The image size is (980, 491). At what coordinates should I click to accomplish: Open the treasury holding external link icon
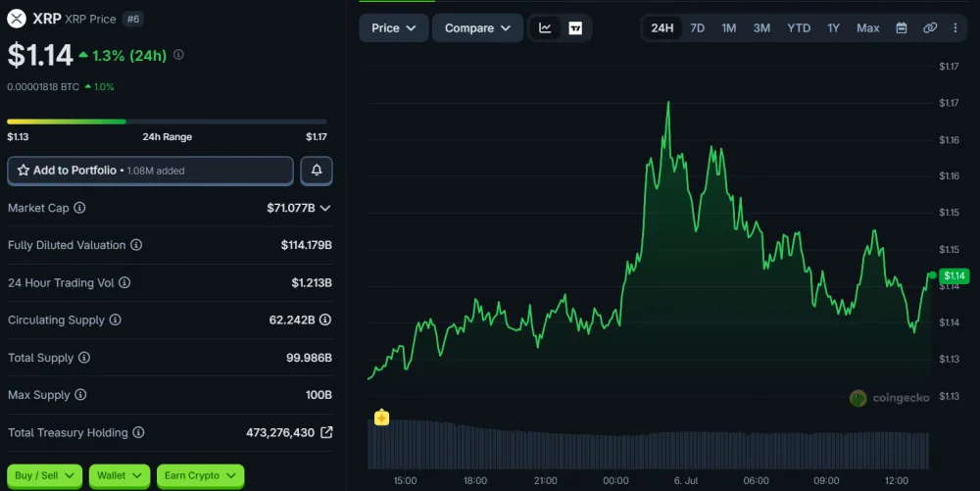tap(326, 432)
